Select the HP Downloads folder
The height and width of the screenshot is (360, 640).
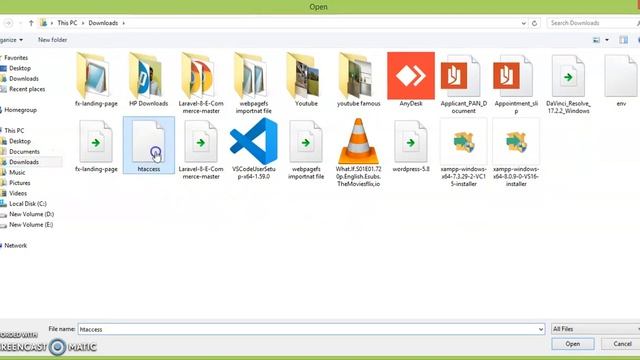(149, 80)
